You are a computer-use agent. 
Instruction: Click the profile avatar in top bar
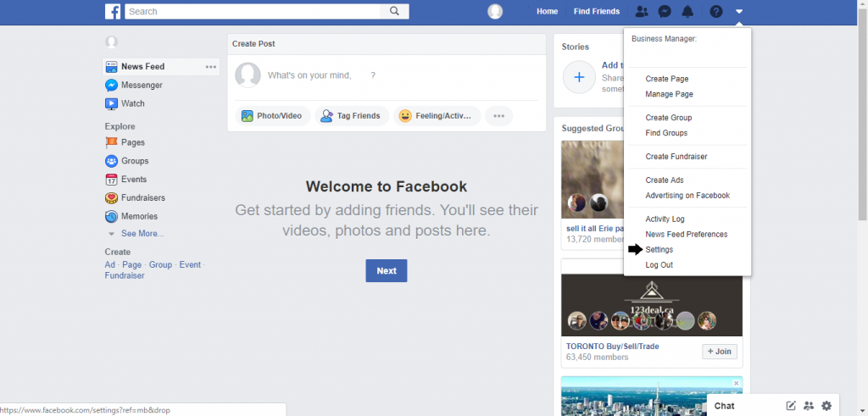[x=495, y=11]
